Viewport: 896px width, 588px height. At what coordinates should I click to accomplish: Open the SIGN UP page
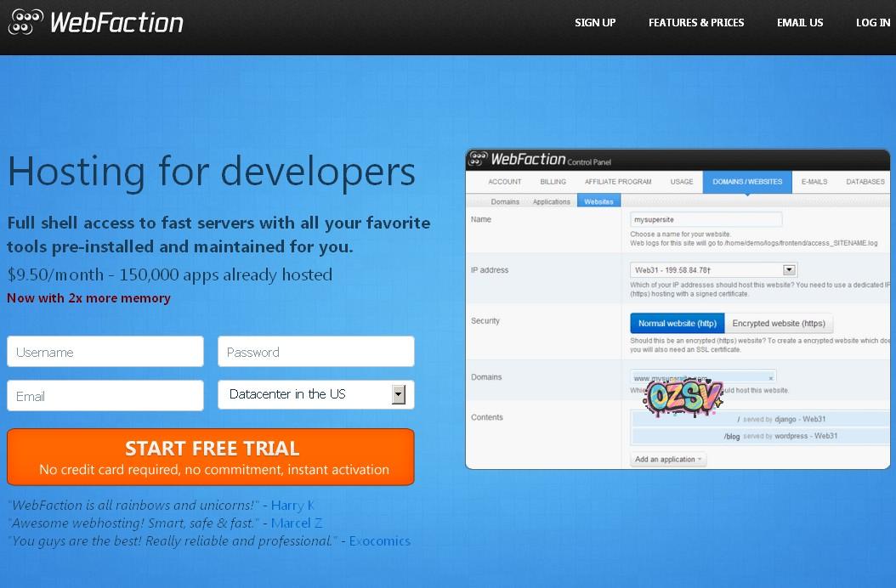[595, 23]
